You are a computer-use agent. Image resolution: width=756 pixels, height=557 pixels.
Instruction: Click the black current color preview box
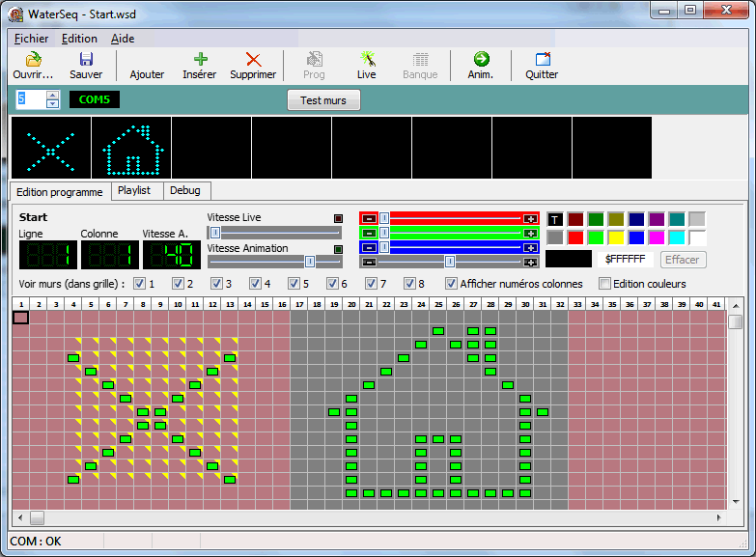pos(569,259)
